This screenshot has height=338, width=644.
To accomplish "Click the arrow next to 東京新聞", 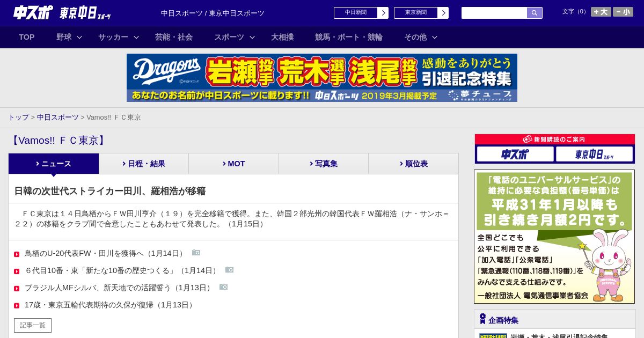I will [x=443, y=13].
